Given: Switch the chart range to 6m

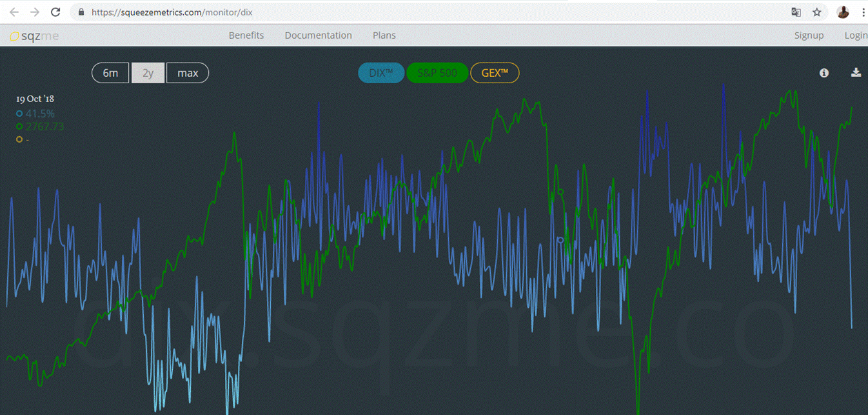Looking at the screenshot, I should [x=110, y=73].
